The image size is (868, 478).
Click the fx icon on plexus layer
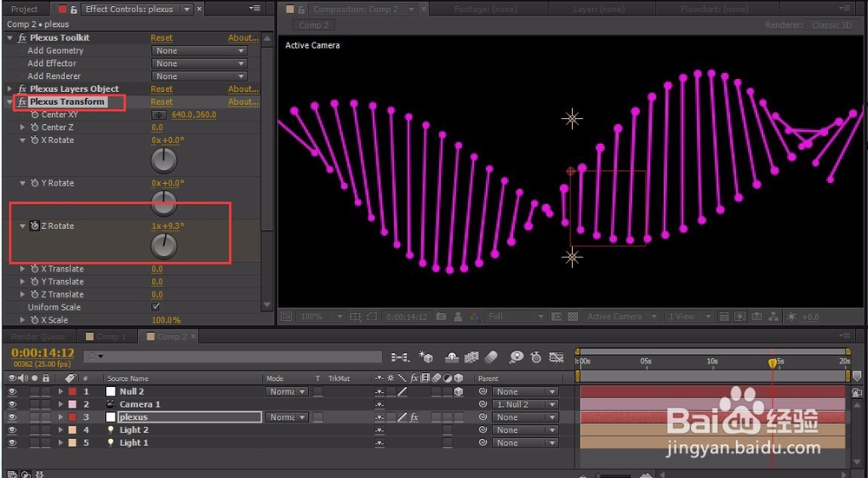click(414, 417)
